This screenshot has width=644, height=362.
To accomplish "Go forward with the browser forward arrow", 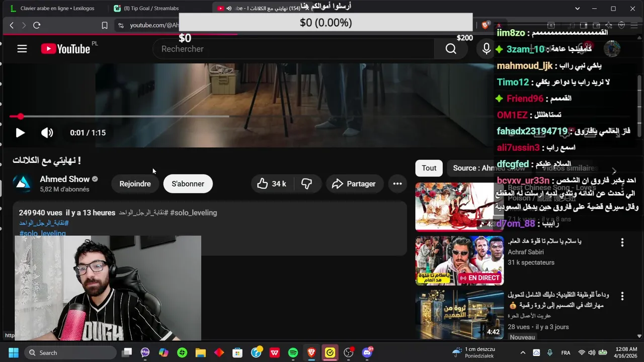I will (x=24, y=25).
